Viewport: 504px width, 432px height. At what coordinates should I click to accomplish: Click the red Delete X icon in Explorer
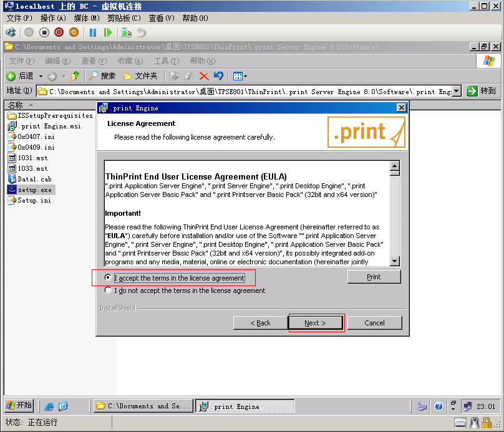click(x=204, y=76)
